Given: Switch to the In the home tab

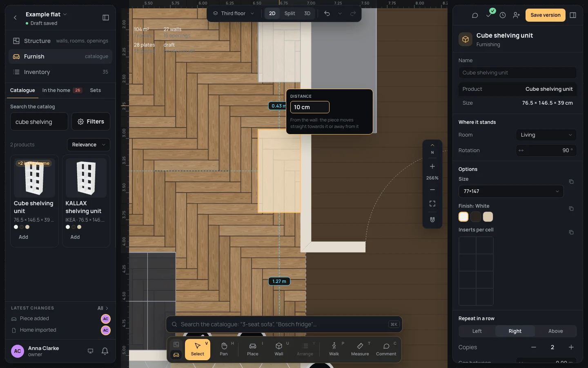Looking at the screenshot, I should click(62, 90).
